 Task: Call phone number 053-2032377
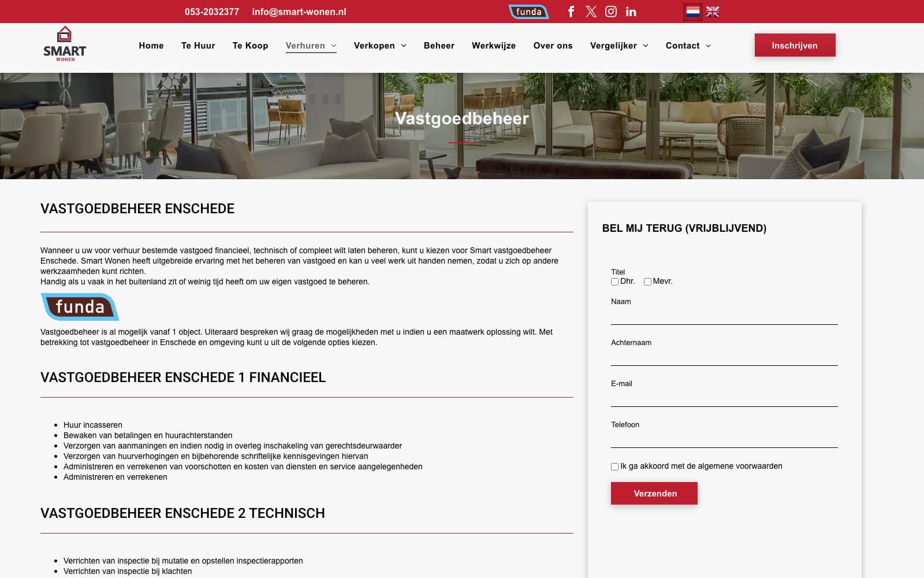212,12
